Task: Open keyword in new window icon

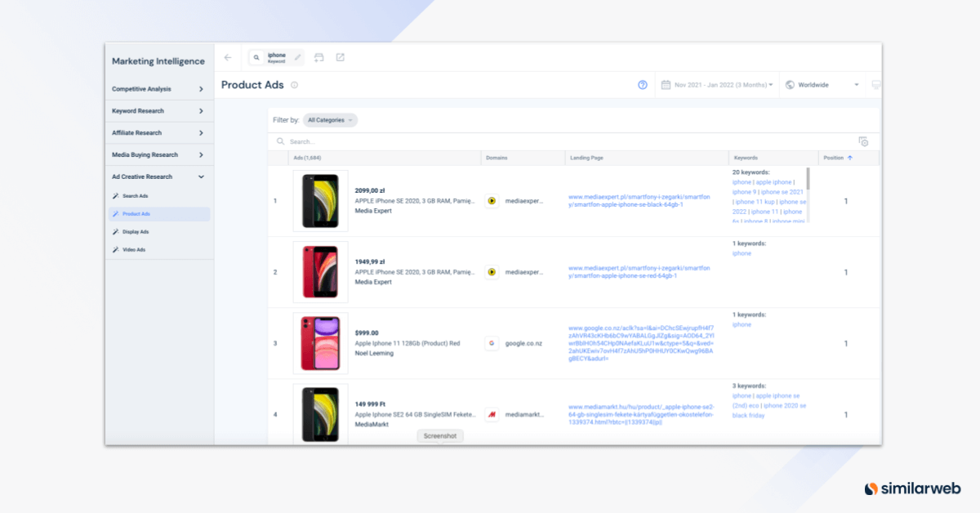Action: pyautogui.click(x=341, y=57)
